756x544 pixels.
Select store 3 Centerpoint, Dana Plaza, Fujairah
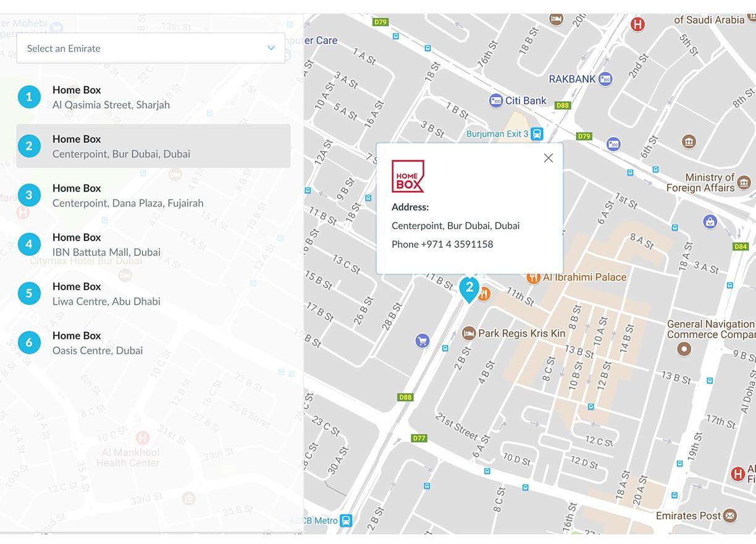pos(153,195)
